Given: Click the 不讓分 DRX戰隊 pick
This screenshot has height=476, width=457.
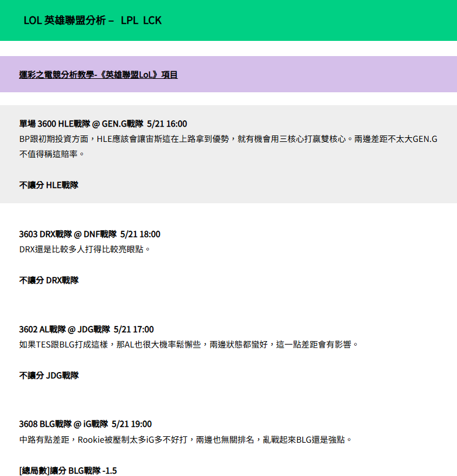Looking at the screenshot, I should point(49,280).
